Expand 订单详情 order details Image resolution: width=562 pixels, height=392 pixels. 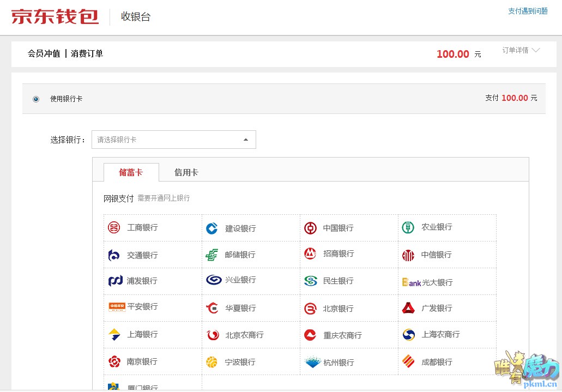tap(521, 50)
